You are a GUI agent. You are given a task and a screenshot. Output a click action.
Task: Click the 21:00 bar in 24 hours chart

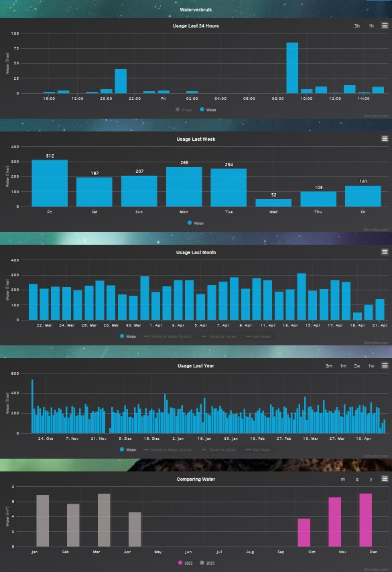121,81
